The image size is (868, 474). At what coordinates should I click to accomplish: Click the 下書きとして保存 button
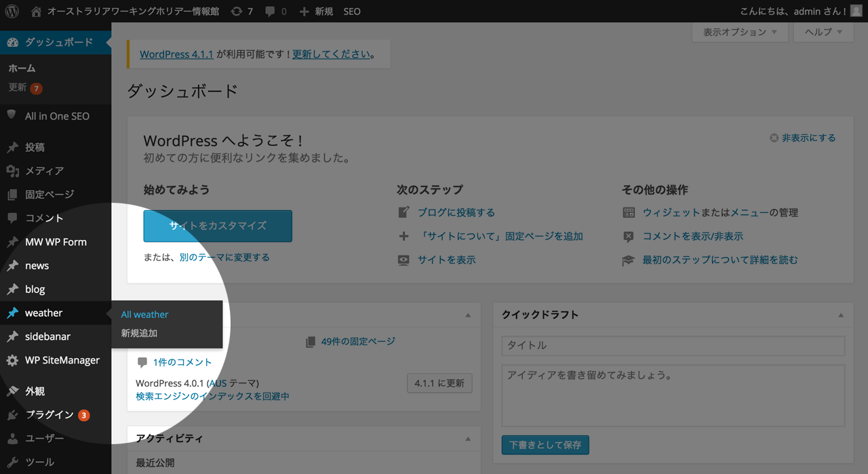(545, 445)
